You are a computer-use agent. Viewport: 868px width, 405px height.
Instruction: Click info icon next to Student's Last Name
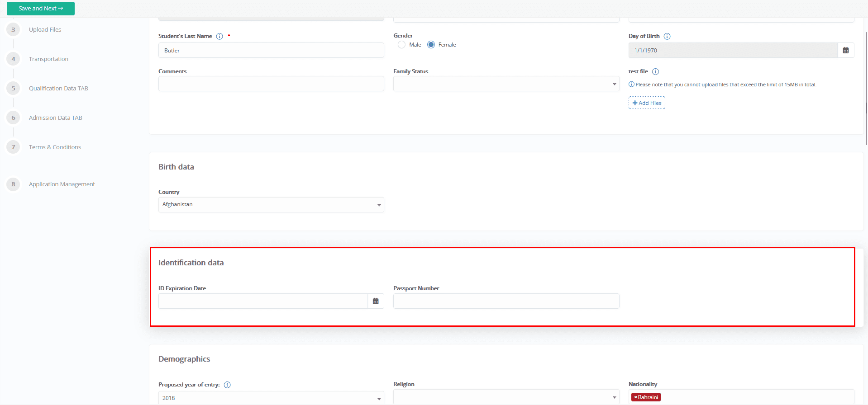(219, 36)
